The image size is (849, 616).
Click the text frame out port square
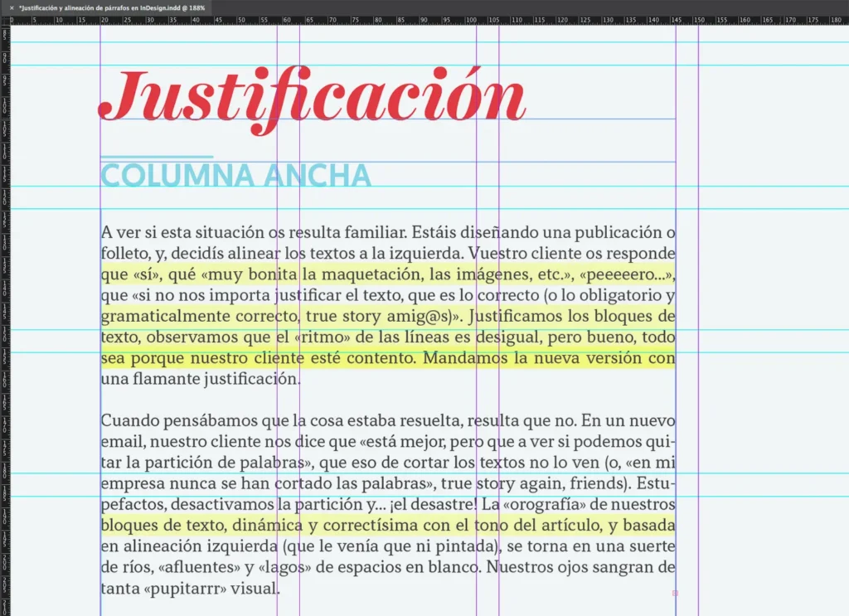pos(675,593)
